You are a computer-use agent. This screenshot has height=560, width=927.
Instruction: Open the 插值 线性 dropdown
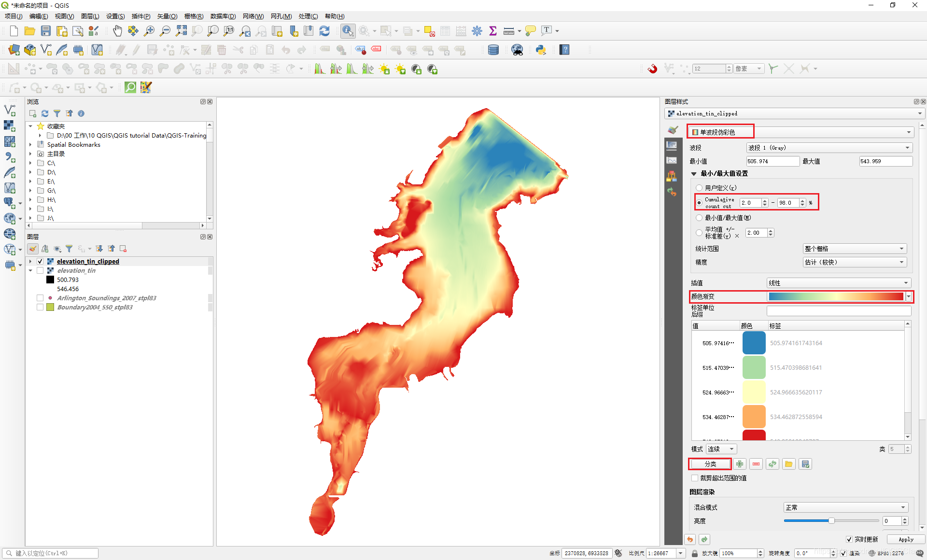coord(839,283)
